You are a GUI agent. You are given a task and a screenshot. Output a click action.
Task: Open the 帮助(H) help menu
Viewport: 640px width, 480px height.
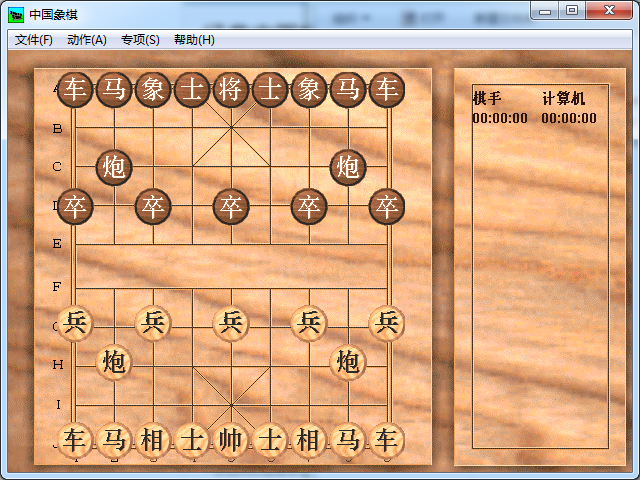pos(194,40)
